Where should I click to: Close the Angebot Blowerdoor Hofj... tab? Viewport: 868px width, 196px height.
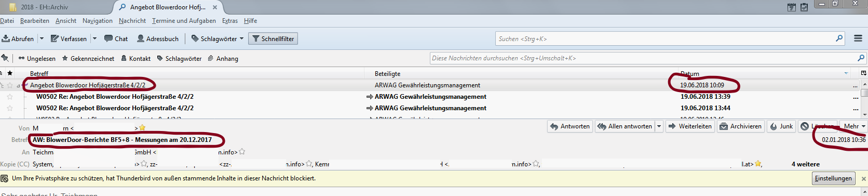click(x=215, y=7)
